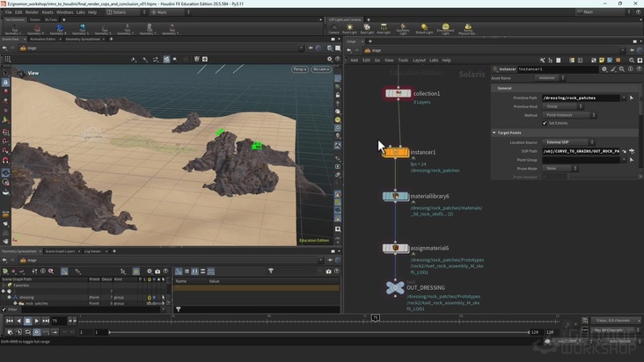
Task: Open the Method Point Instancer dropdown
Action: point(569,115)
